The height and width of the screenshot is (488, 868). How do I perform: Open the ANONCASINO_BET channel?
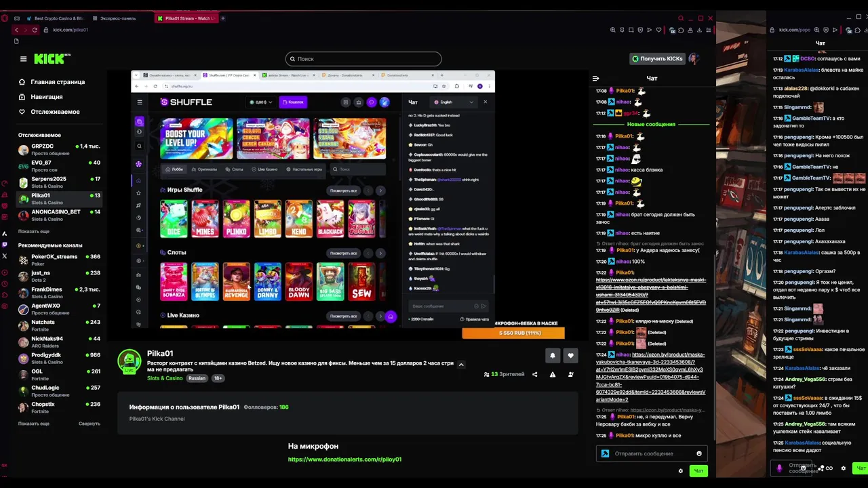(59, 215)
